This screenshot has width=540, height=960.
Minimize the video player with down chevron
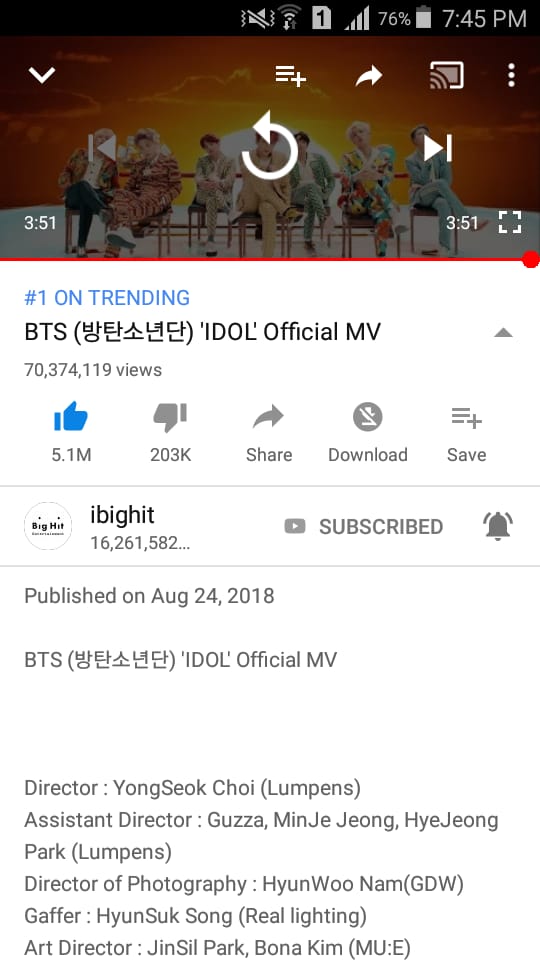tap(42, 75)
